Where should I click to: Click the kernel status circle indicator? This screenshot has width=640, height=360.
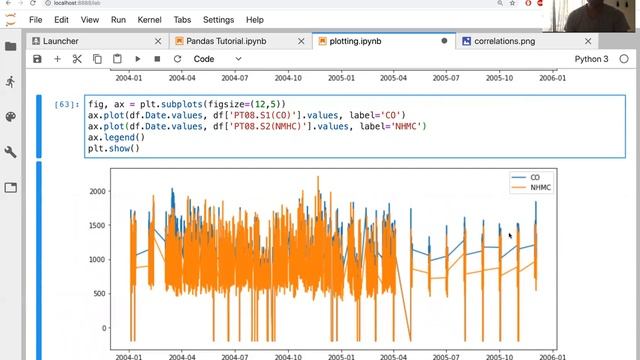[624, 59]
